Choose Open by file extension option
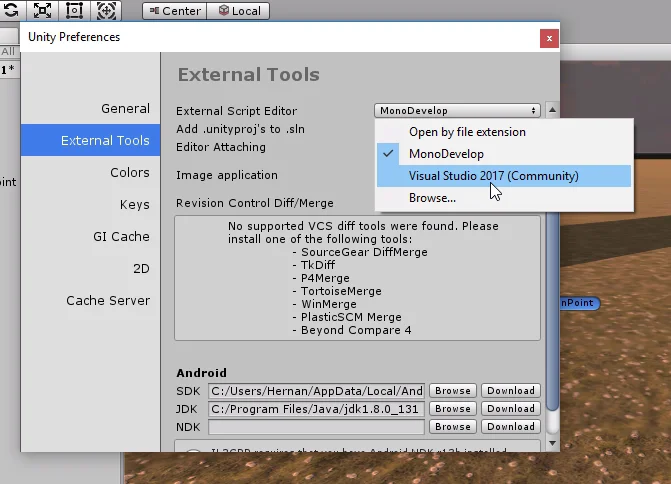This screenshot has height=484, width=671. coord(504,132)
